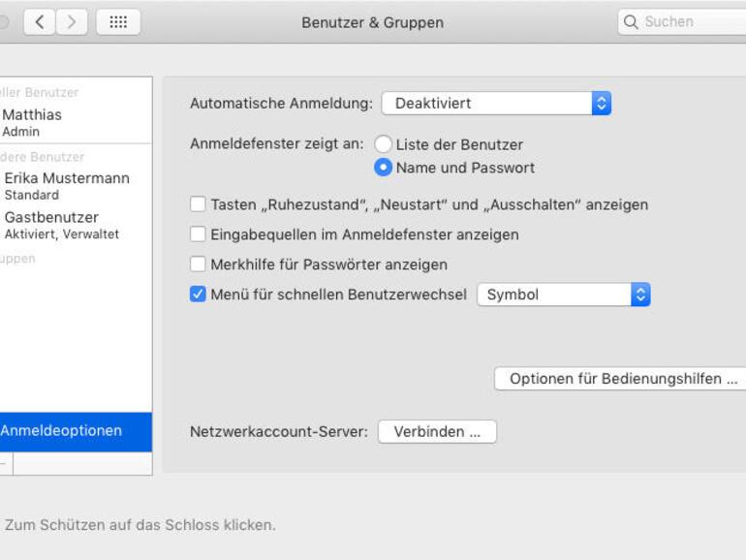
Task: Select the Matthias admin user
Action: (32, 122)
